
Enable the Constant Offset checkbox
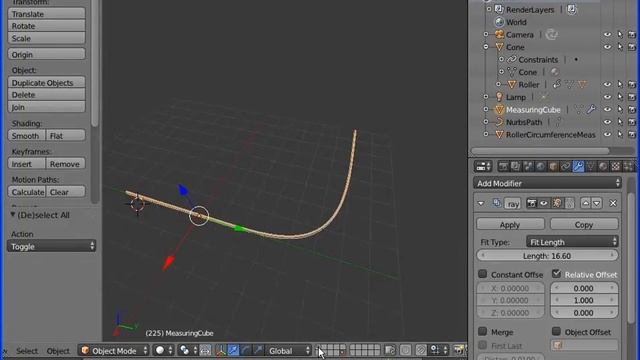[x=482, y=273]
